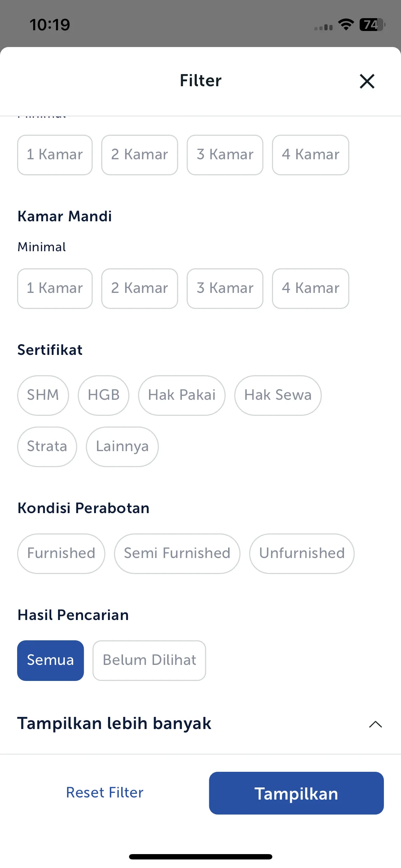
Task: Select Furnished furniture condition
Action: coord(61,553)
